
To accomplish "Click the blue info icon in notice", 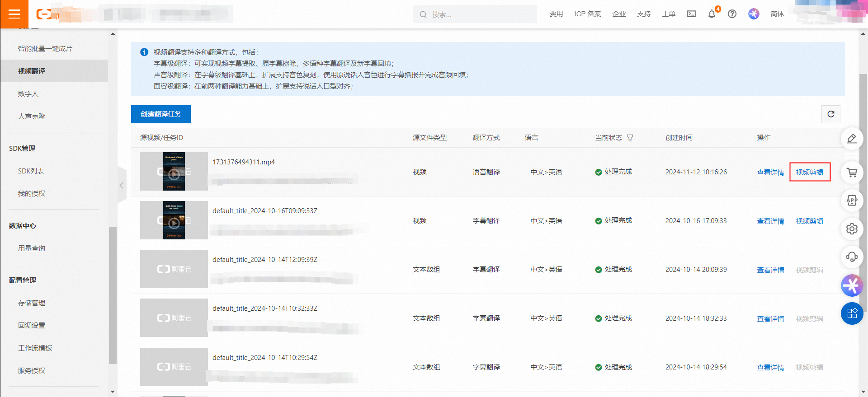I will [144, 52].
